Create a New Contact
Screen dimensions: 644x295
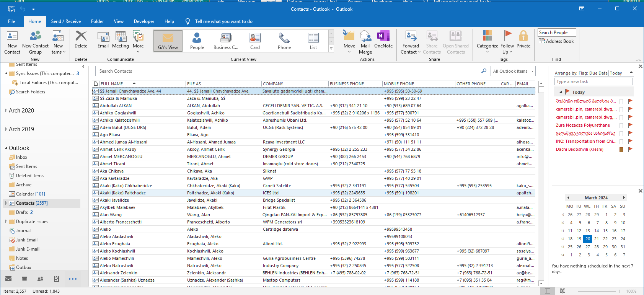tap(12, 42)
